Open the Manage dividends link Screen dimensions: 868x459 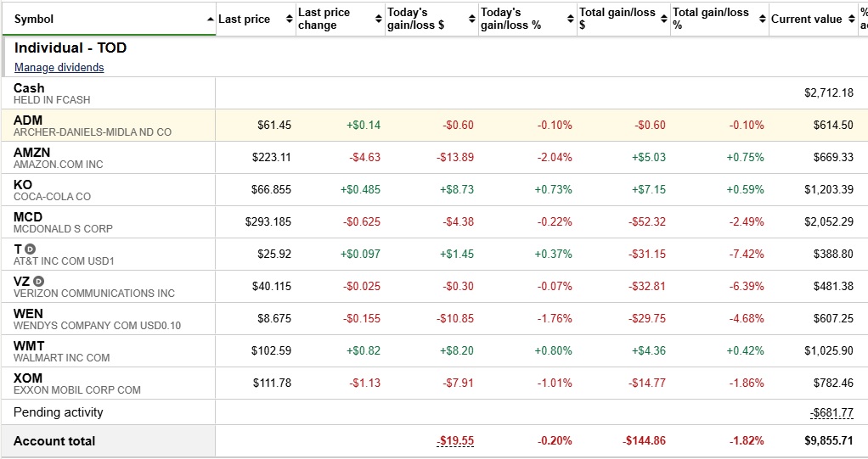(59, 68)
